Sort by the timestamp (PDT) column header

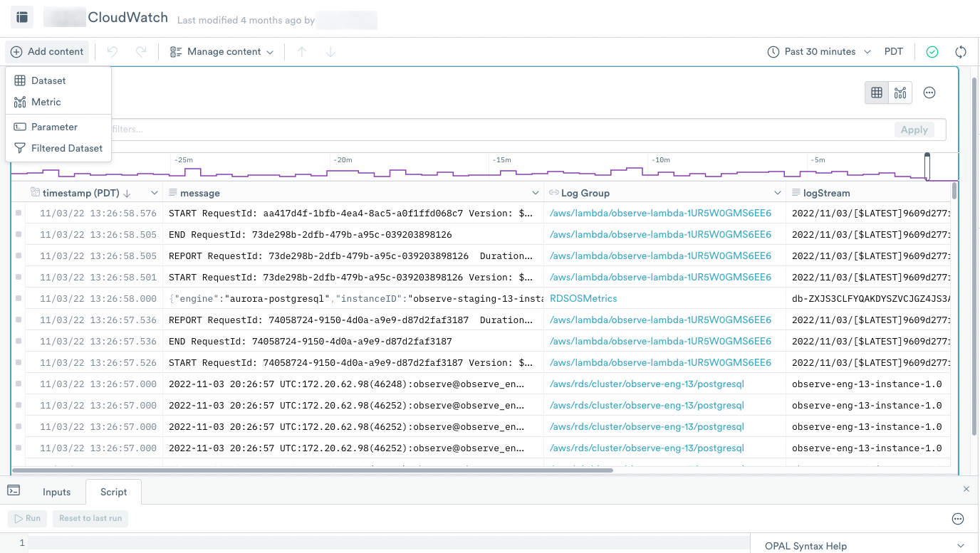pyautogui.click(x=80, y=193)
